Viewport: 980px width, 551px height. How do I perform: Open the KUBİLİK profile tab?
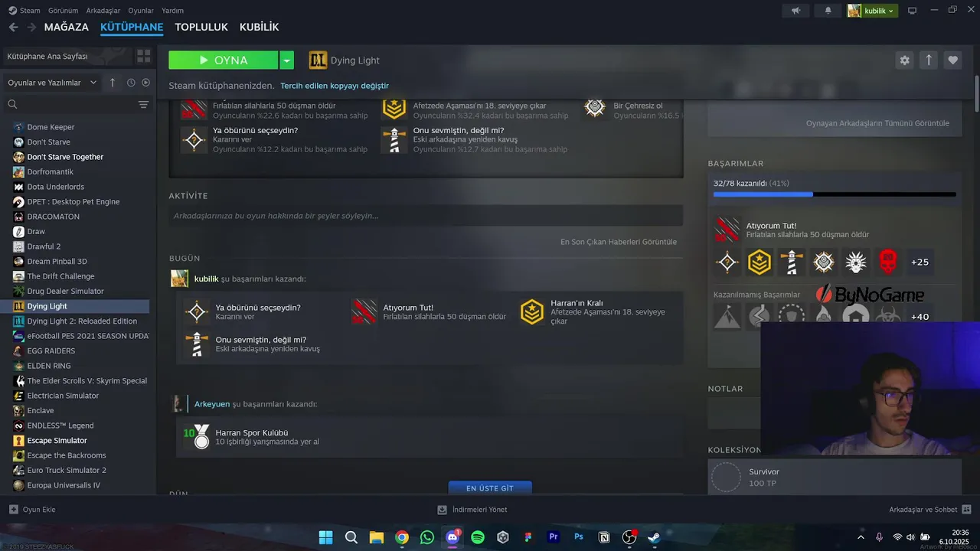[259, 27]
